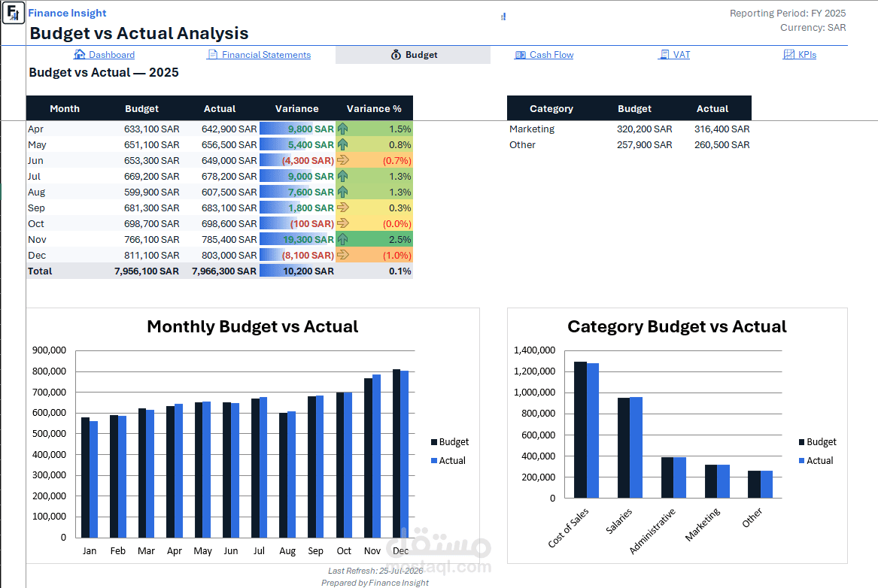Viewport: 878px width, 588px height.
Task: Open the KPIs link
Action: (x=807, y=54)
